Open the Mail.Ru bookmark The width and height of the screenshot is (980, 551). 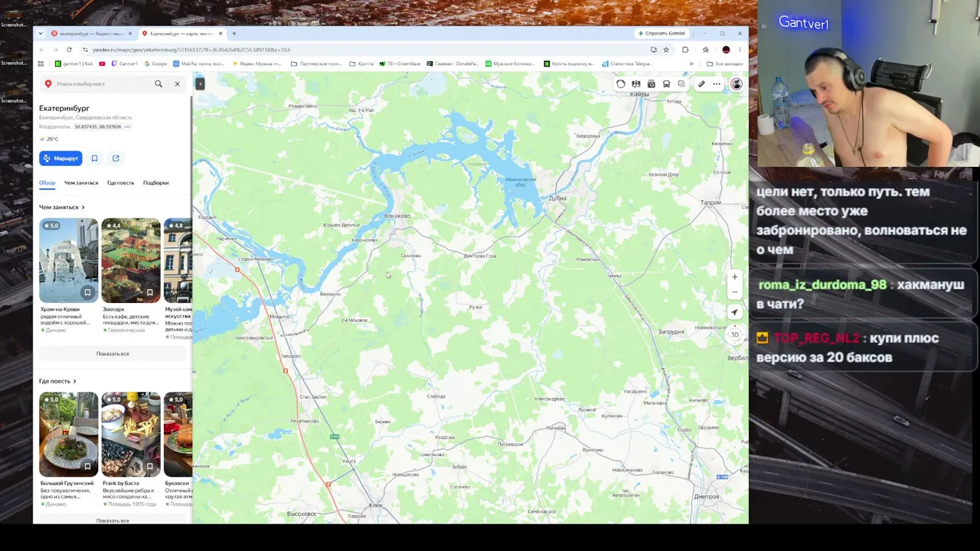pos(198,64)
